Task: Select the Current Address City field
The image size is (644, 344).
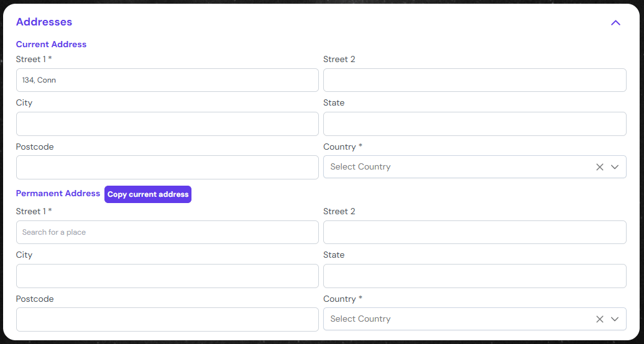Action: point(167,124)
